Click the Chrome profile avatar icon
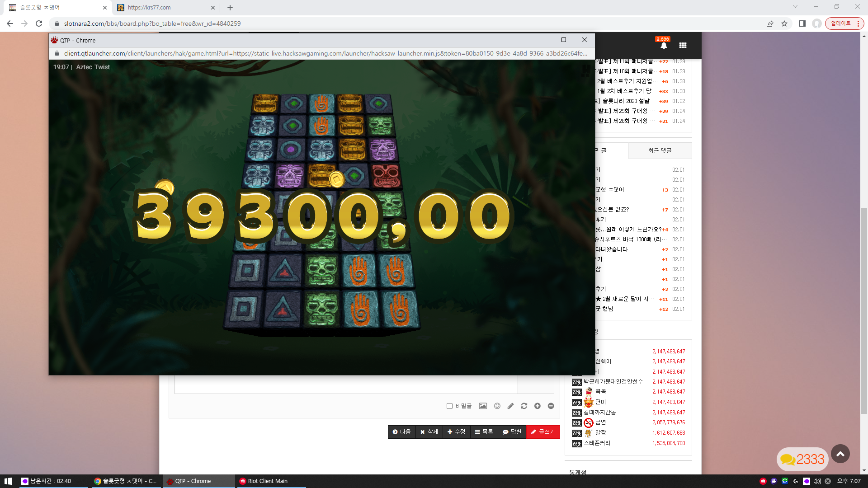The height and width of the screenshot is (488, 868). point(817,23)
